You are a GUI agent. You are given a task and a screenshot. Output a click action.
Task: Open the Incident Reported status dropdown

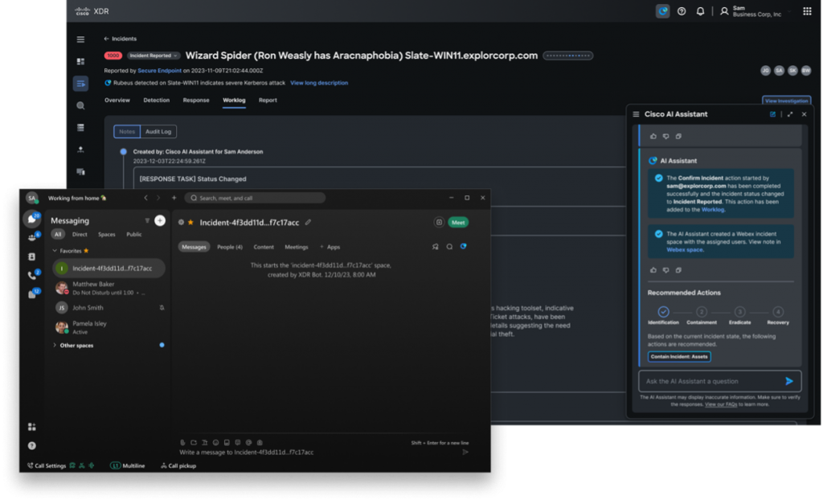click(153, 55)
